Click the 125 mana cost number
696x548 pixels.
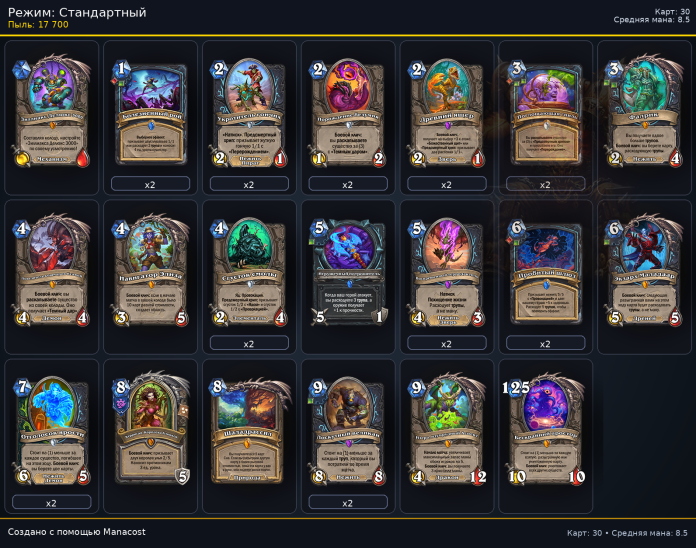pos(516,387)
